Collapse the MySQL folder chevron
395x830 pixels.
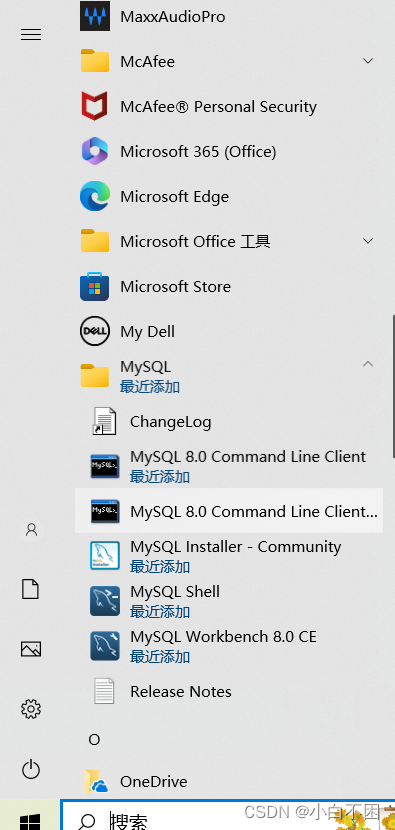[368, 364]
